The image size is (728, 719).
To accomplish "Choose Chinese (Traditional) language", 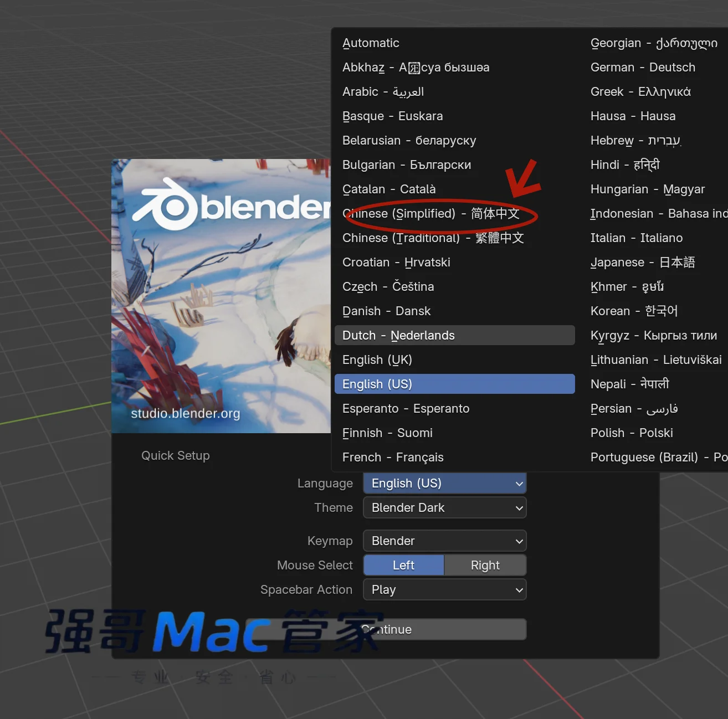I will click(454, 238).
